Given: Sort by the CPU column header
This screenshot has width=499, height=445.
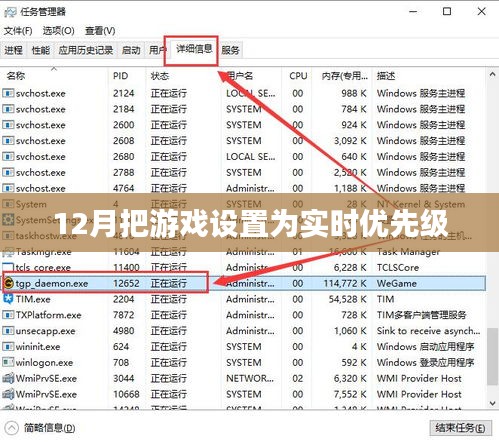Looking at the screenshot, I should 298,76.
